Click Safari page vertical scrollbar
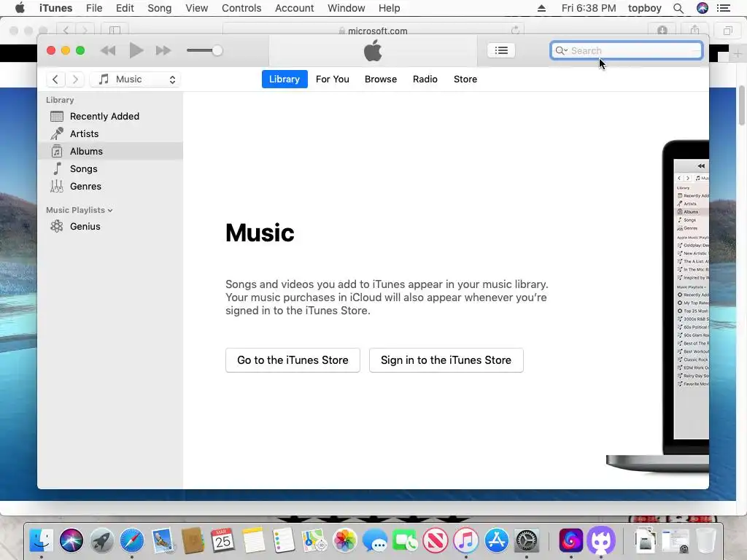The width and height of the screenshot is (747, 560). pyautogui.click(x=742, y=106)
